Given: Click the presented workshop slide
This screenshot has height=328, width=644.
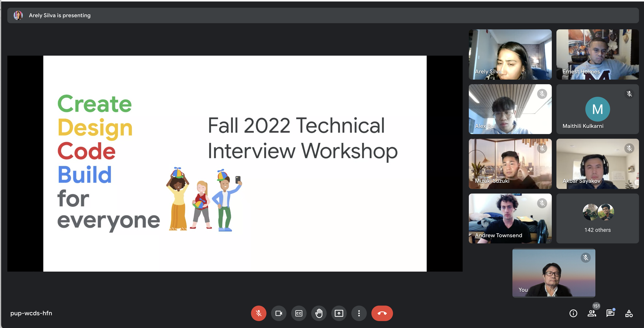Looking at the screenshot, I should pyautogui.click(x=235, y=163).
